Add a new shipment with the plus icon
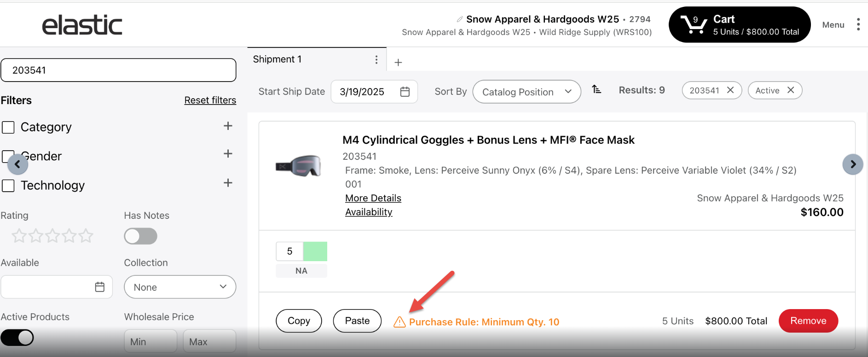Image resolution: width=868 pixels, height=357 pixels. click(398, 62)
